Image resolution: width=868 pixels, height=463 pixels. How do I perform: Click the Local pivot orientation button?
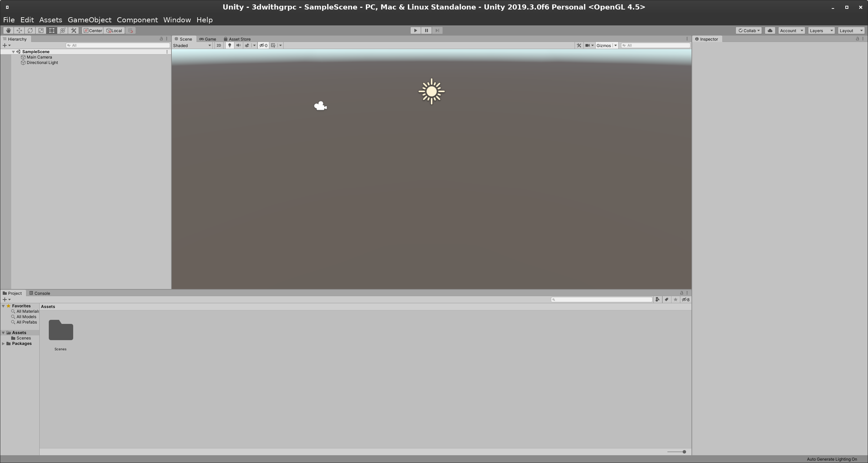click(114, 30)
